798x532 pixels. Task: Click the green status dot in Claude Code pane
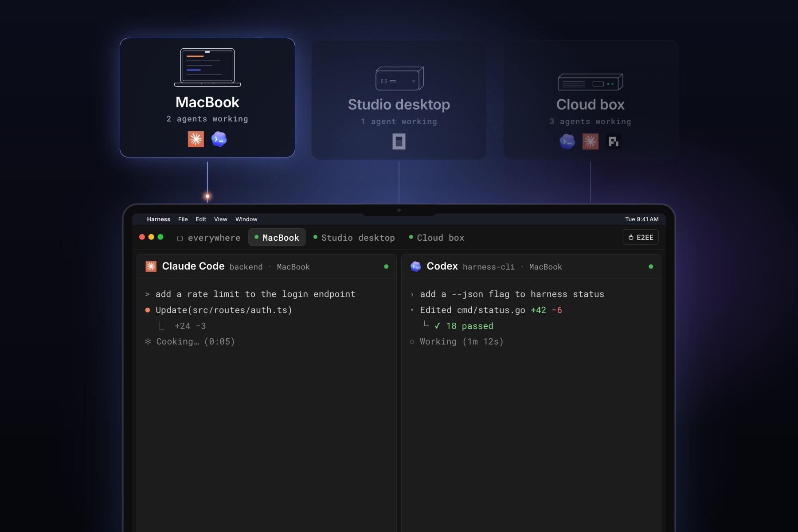(x=386, y=266)
